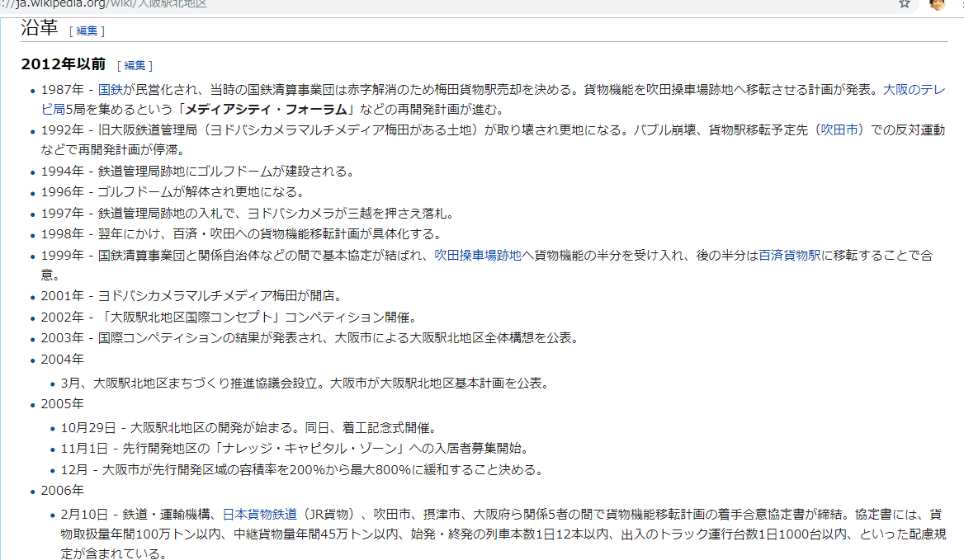Open the profile avatar in browser toolbar
The height and width of the screenshot is (560, 964).
(937, 3)
